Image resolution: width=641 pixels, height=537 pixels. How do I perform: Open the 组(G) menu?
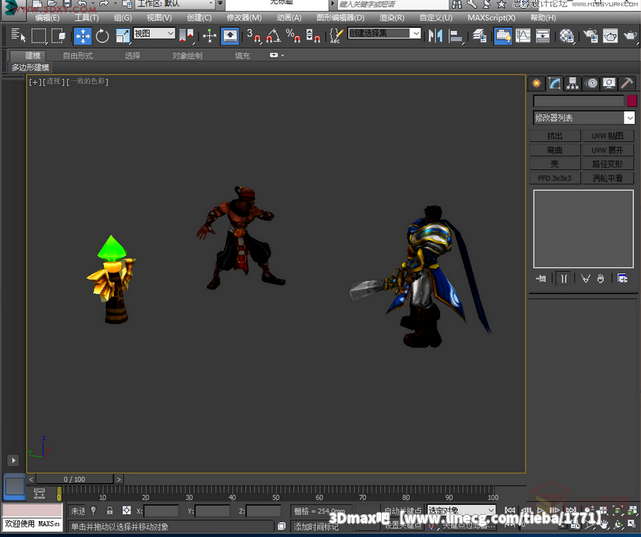coord(123,18)
